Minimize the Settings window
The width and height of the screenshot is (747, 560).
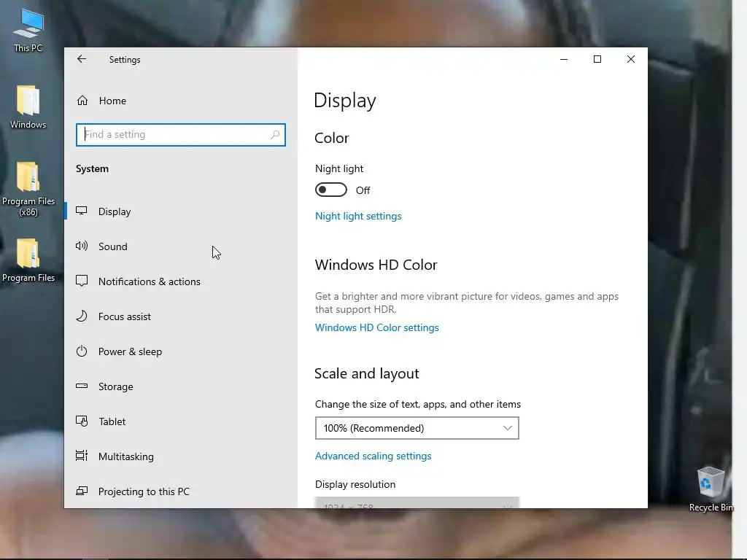[x=564, y=59]
